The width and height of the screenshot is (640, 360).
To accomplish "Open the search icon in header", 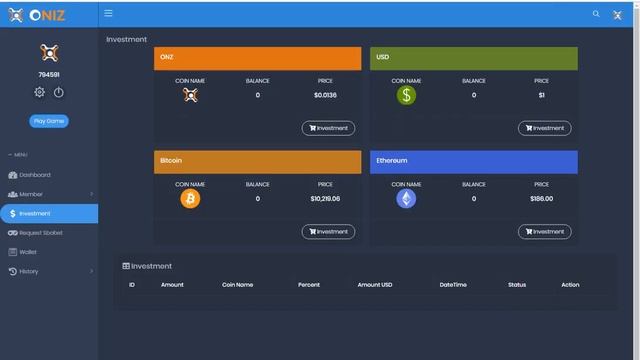I will coord(596,14).
